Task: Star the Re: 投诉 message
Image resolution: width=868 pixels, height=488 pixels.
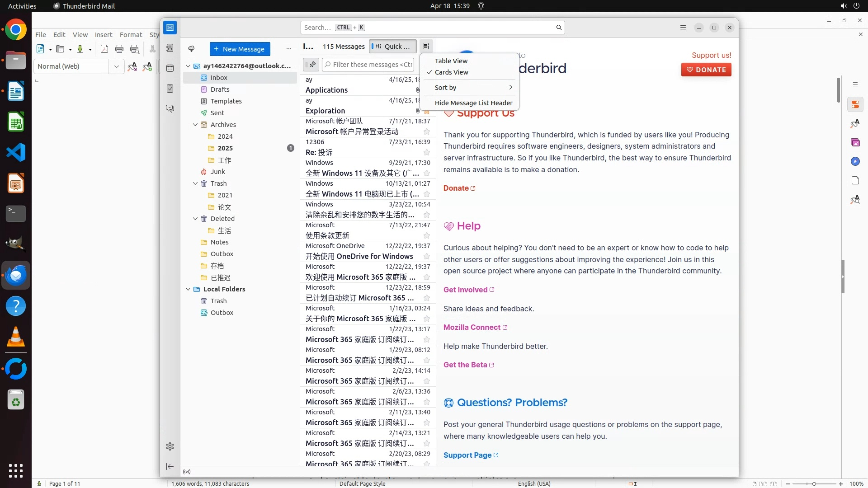Action: click(426, 153)
